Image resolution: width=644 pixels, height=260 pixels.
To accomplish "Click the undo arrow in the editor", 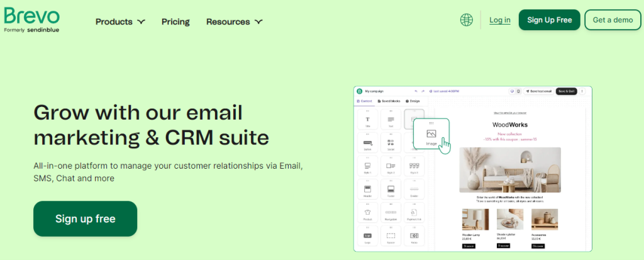I will point(416,91).
